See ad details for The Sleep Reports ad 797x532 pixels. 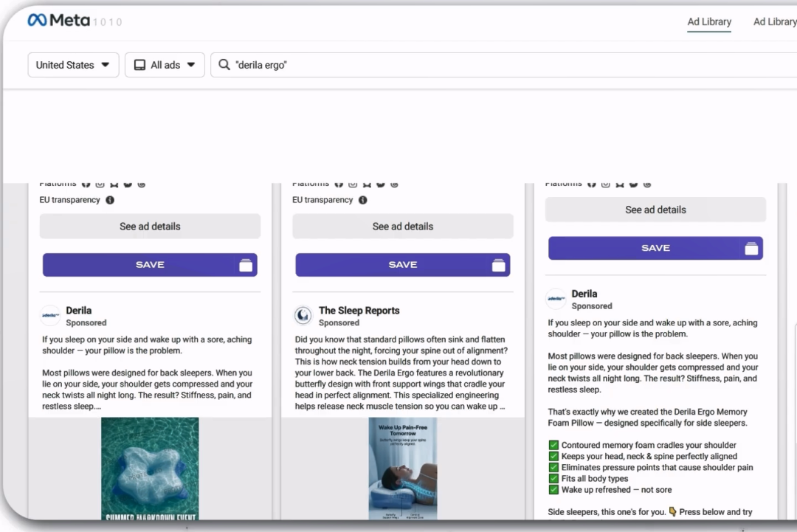403,226
